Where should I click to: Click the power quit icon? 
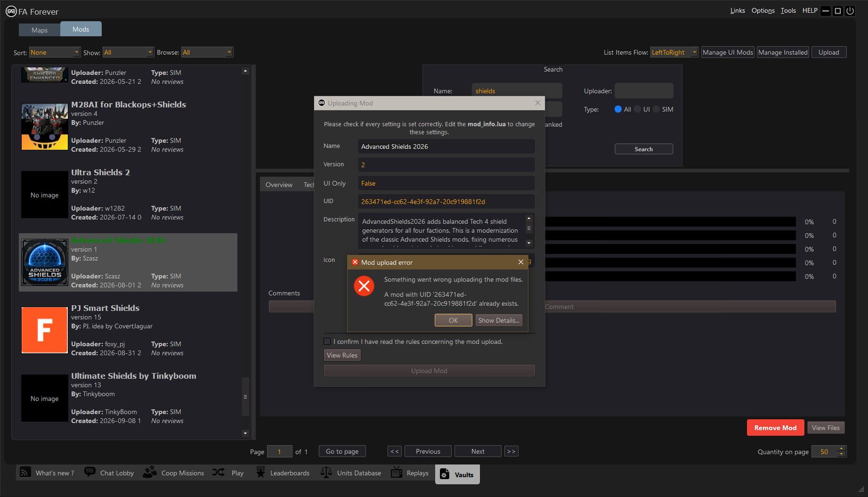[x=850, y=11]
